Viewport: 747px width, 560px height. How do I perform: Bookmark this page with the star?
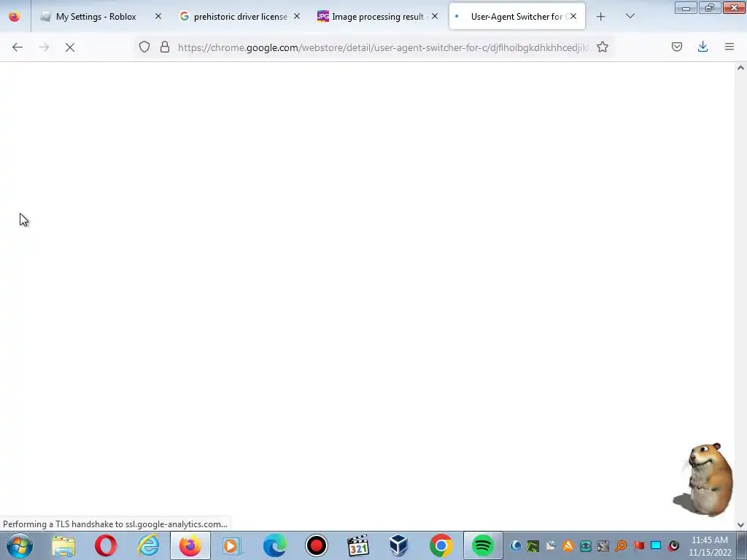point(602,47)
